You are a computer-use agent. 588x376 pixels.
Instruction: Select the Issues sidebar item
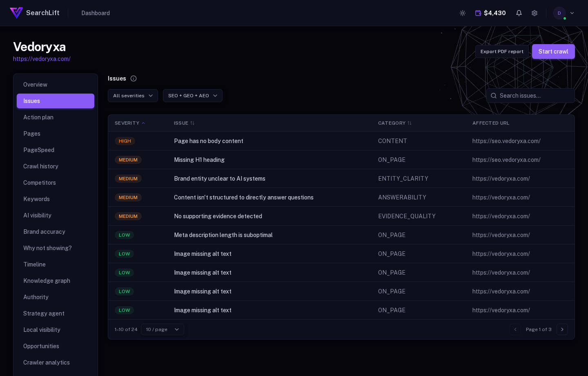[56, 101]
